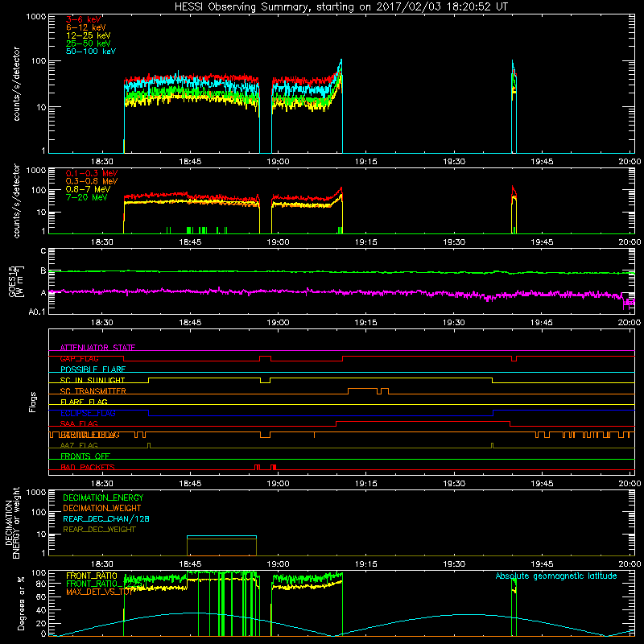Click the HESSI Observing Summary title text

point(341,7)
